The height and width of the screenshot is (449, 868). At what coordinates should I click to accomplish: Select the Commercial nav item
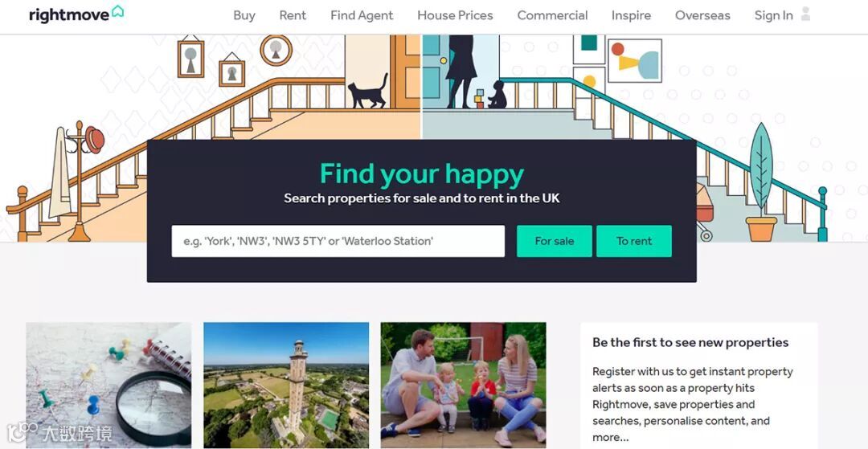[x=552, y=15]
